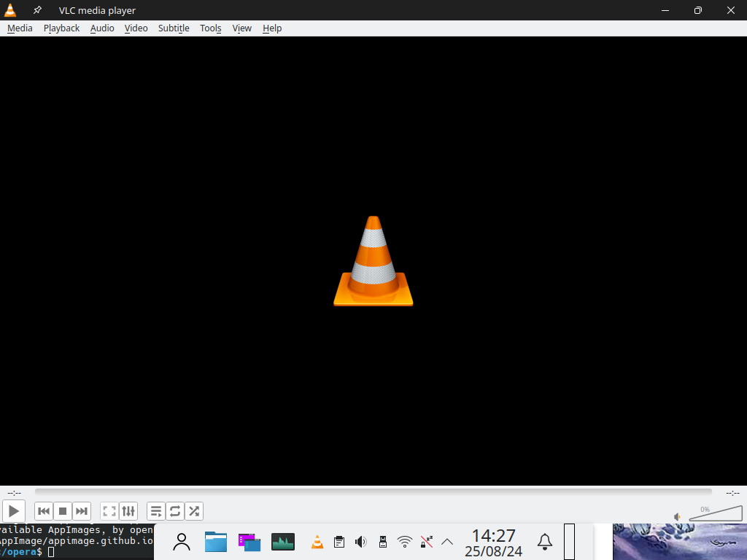Toggle fullscreen video mode
This screenshot has height=560, width=747.
pos(109,511)
